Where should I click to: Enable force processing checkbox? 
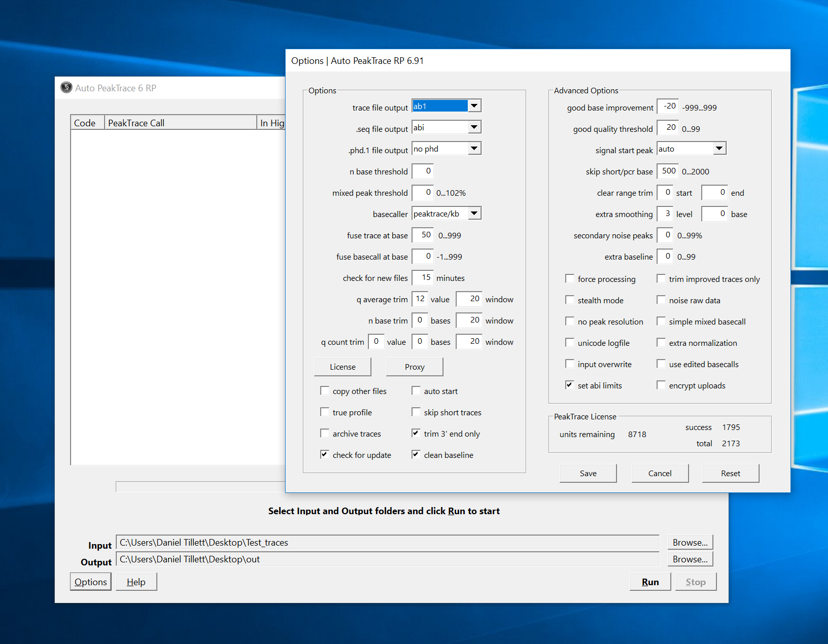[x=570, y=279]
